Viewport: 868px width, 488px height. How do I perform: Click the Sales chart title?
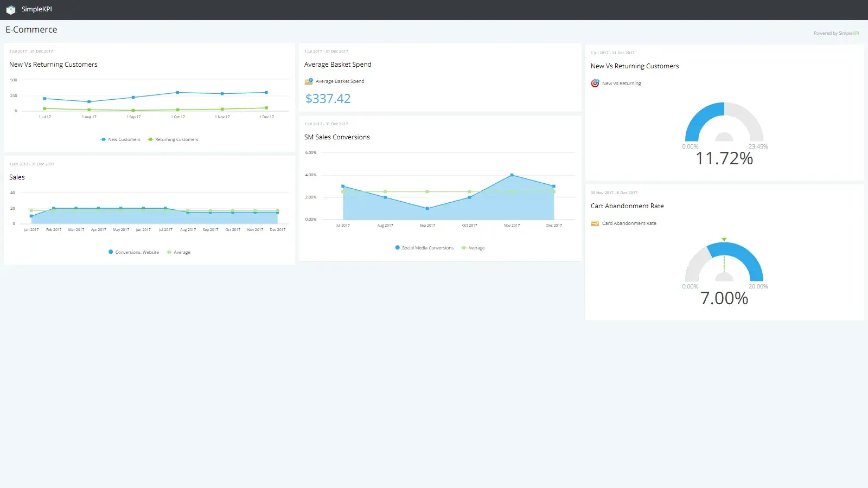pyautogui.click(x=17, y=177)
